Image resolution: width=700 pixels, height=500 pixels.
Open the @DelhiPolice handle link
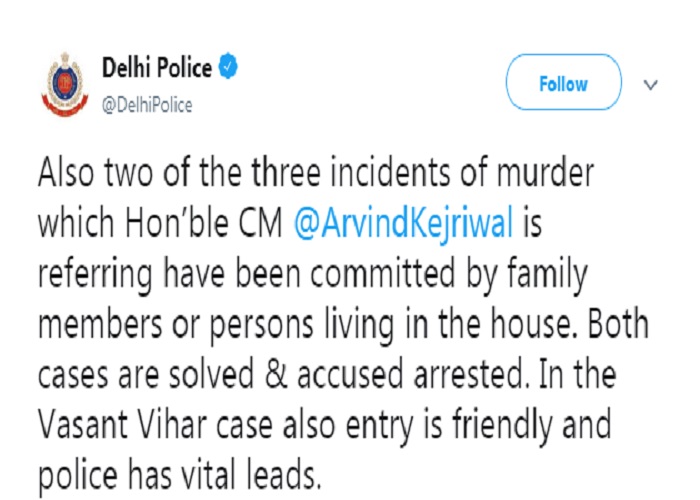(x=147, y=105)
